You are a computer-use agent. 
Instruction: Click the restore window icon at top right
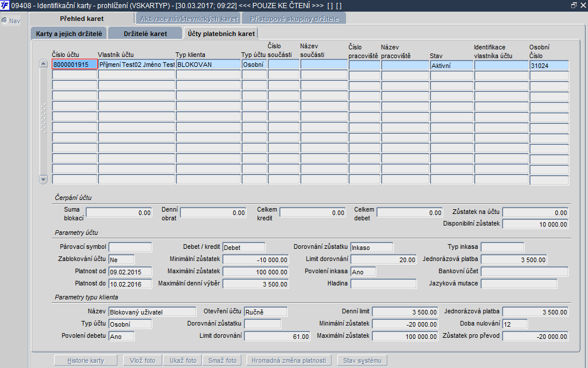point(573,5)
